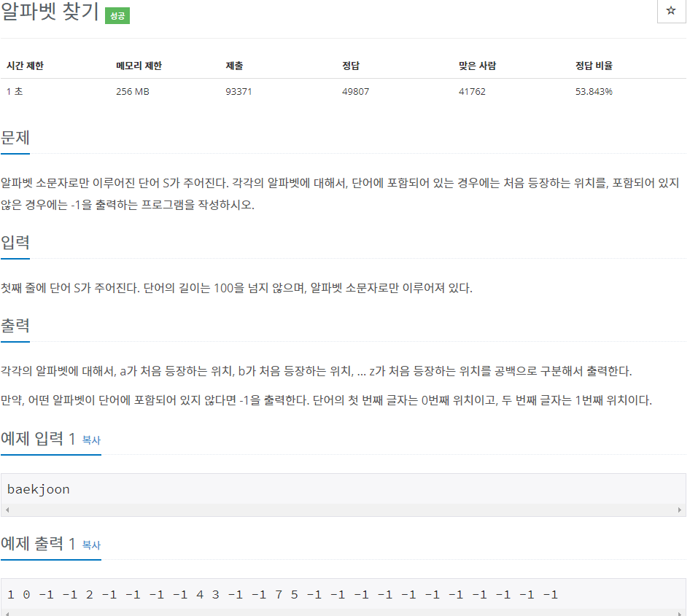Copy example input 1 via 복사 link
690x616 pixels.
(91, 440)
